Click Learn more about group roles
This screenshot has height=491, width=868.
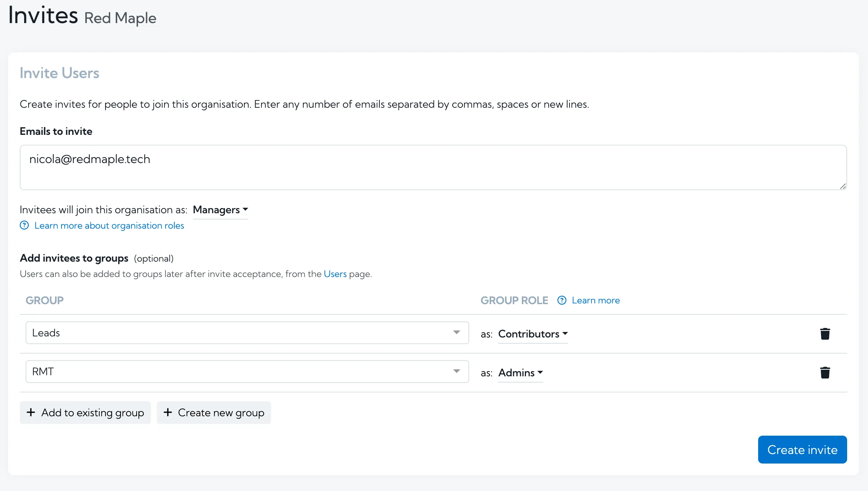click(x=596, y=300)
